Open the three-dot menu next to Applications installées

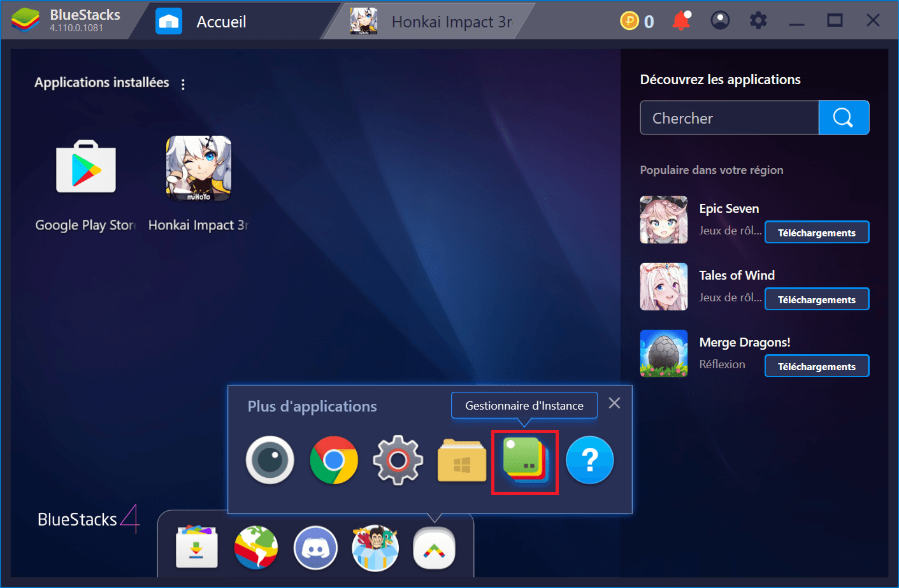(183, 84)
